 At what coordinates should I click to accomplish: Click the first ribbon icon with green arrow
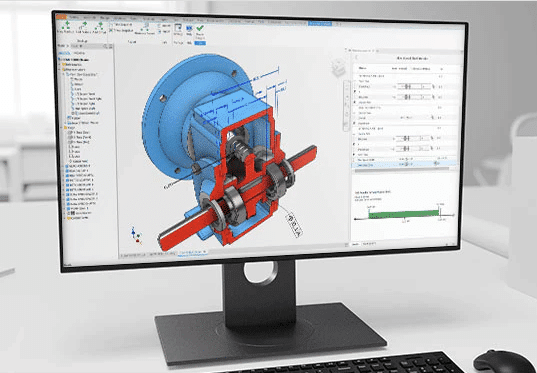[66, 26]
